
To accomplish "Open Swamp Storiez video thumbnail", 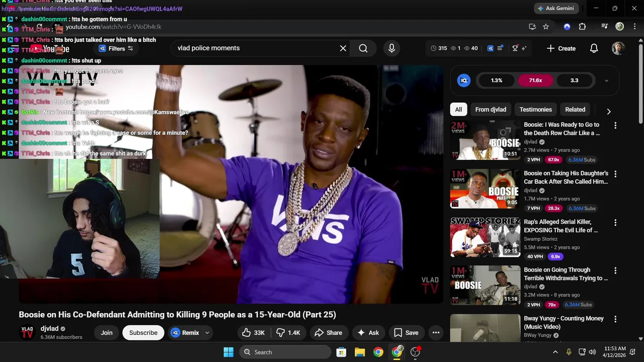I will (485, 237).
